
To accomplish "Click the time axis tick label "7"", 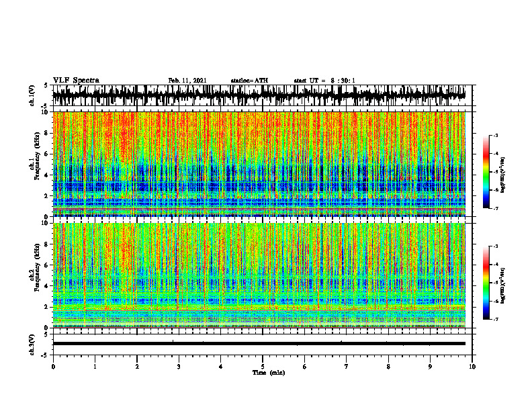I will pos(347,367).
